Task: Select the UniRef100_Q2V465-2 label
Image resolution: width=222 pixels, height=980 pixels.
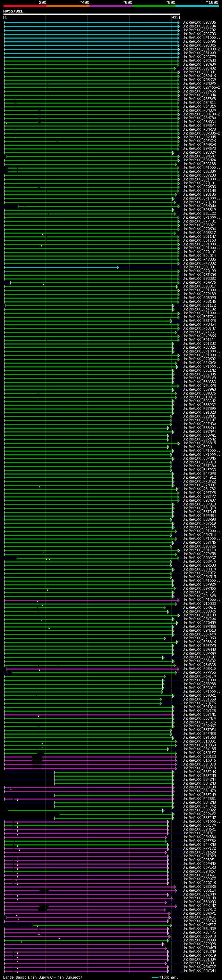Action: (201, 88)
